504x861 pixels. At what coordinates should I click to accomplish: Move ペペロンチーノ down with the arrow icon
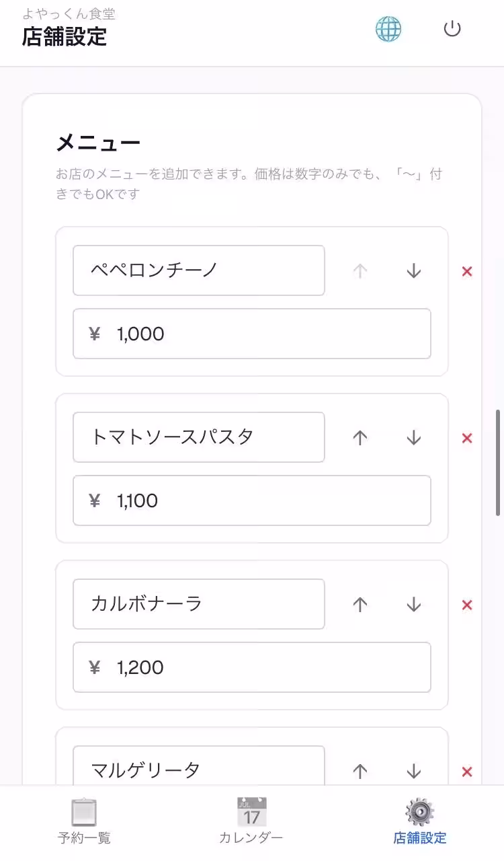pyautogui.click(x=413, y=271)
